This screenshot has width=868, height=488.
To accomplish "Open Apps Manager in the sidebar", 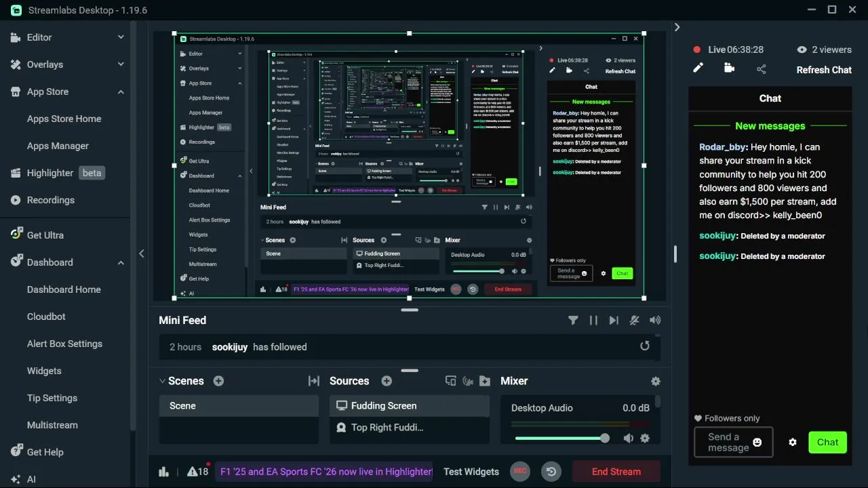I will pos(58,146).
